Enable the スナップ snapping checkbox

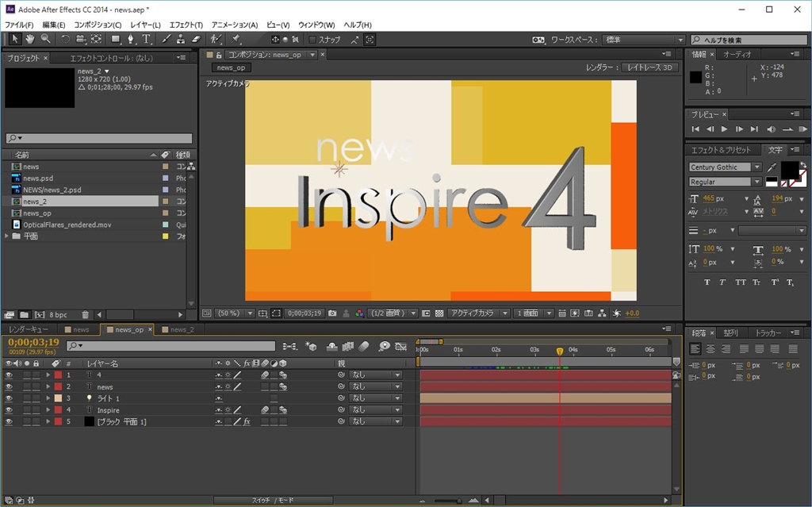coord(312,40)
